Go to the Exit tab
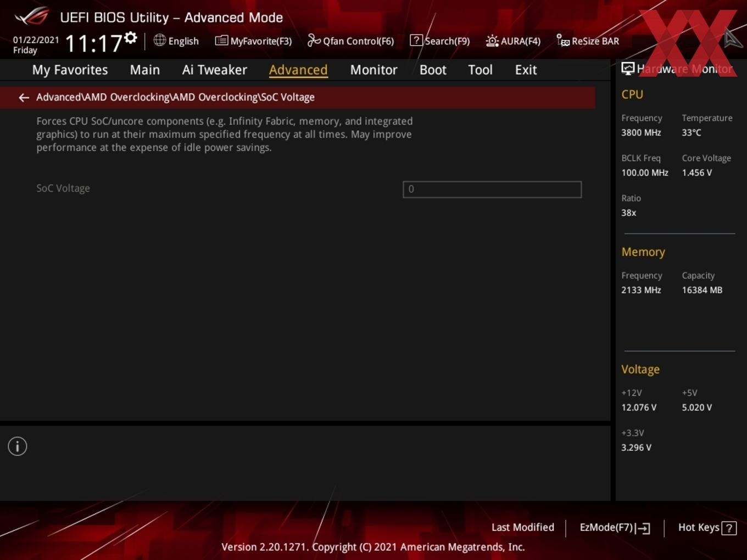Viewport: 747px width, 560px height. pyautogui.click(x=526, y=70)
